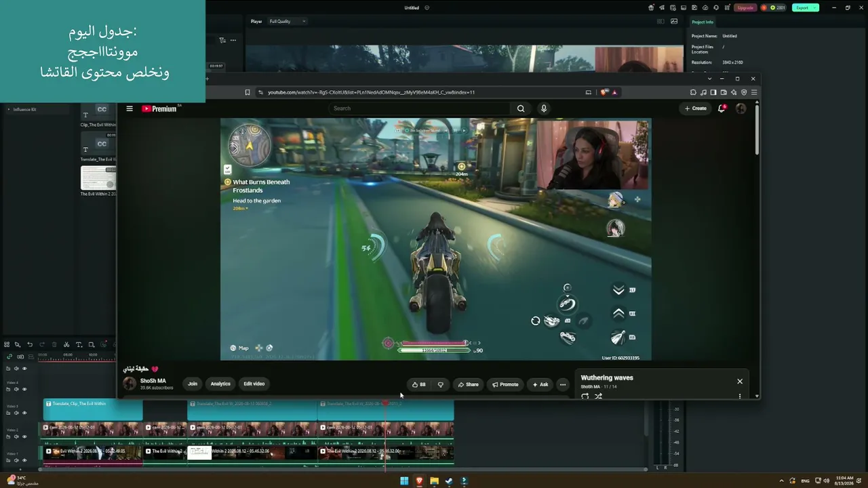
Task: Open the Project Info tab
Action: 703,22
